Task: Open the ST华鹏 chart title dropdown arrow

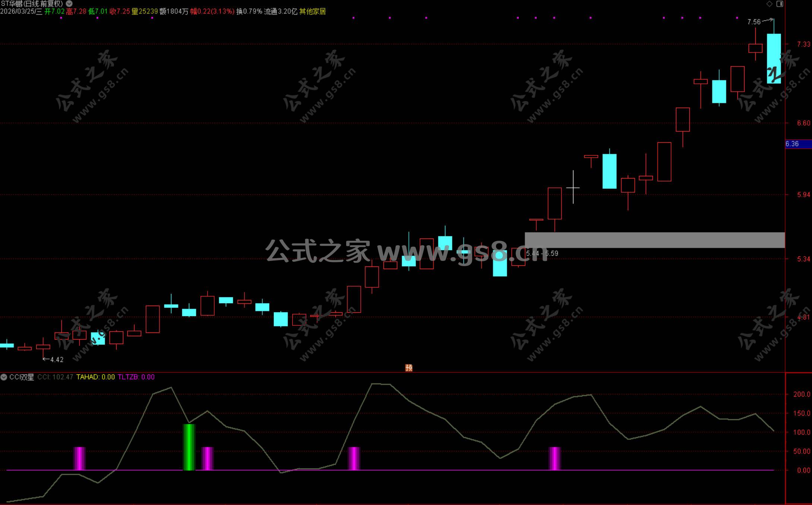Action: pyautogui.click(x=69, y=4)
